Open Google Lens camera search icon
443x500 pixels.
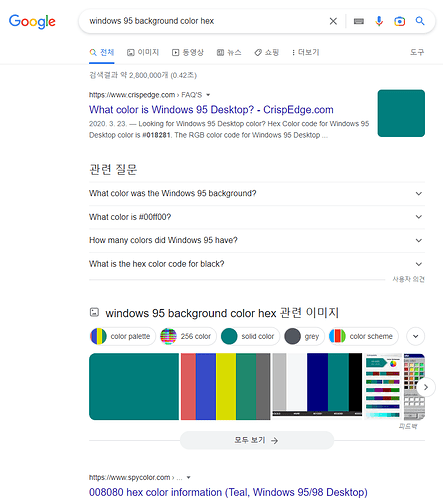[399, 21]
